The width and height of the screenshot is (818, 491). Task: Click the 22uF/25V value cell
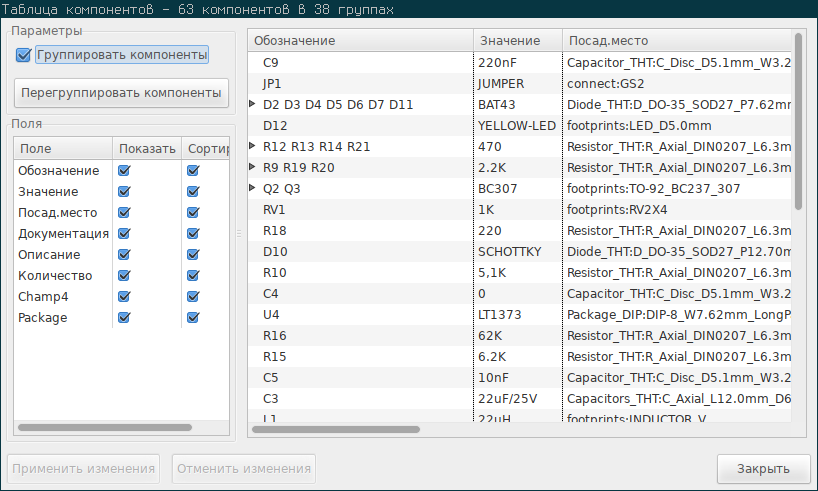pyautogui.click(x=518, y=399)
